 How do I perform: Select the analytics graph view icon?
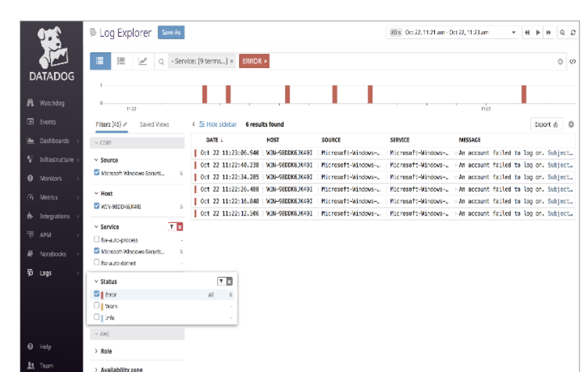click(143, 61)
